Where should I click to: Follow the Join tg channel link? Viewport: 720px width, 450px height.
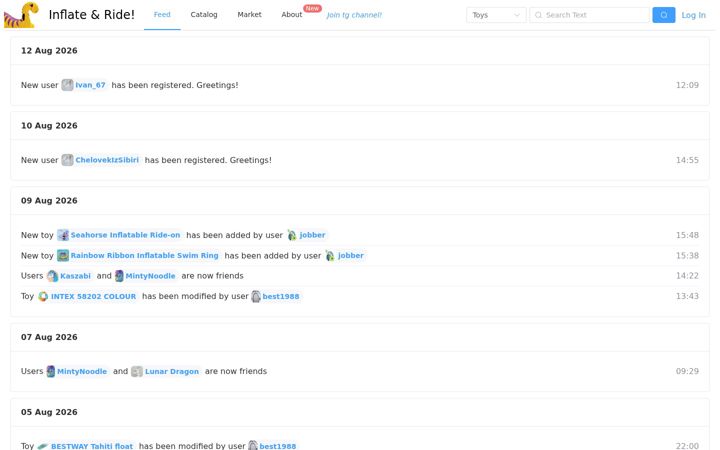354,15
